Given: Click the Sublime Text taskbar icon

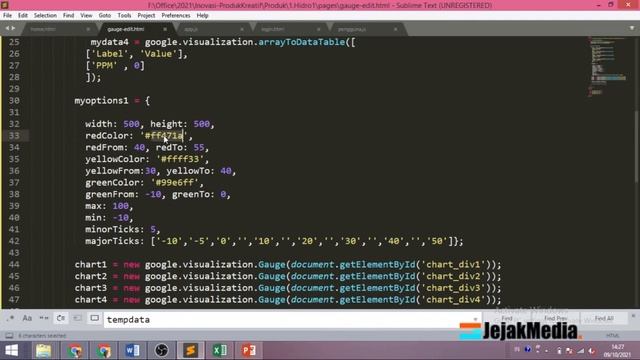Looking at the screenshot, I should [190, 351].
